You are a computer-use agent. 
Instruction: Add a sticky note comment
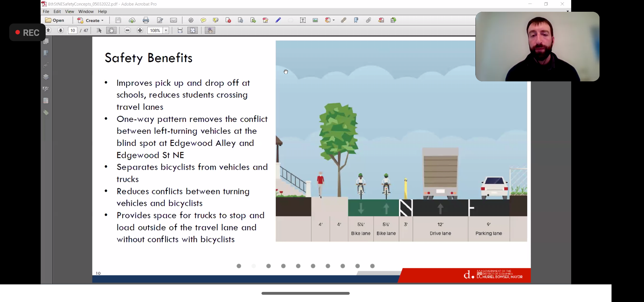(203, 20)
